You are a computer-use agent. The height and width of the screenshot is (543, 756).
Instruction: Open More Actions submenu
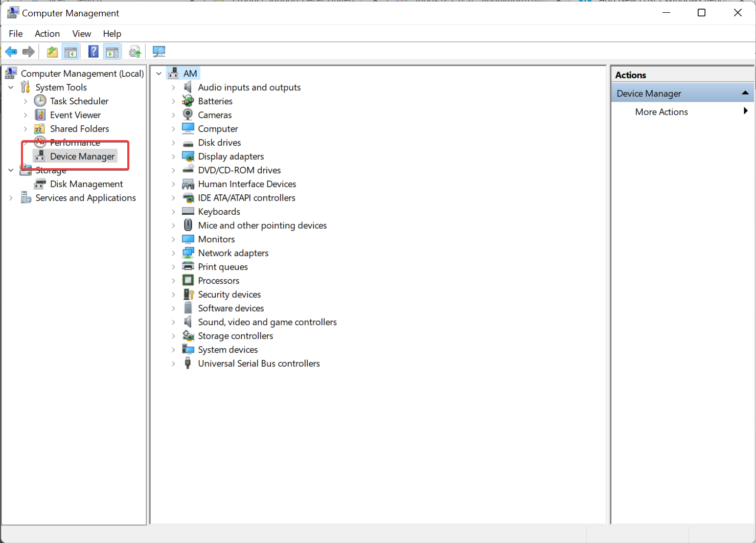click(x=682, y=112)
